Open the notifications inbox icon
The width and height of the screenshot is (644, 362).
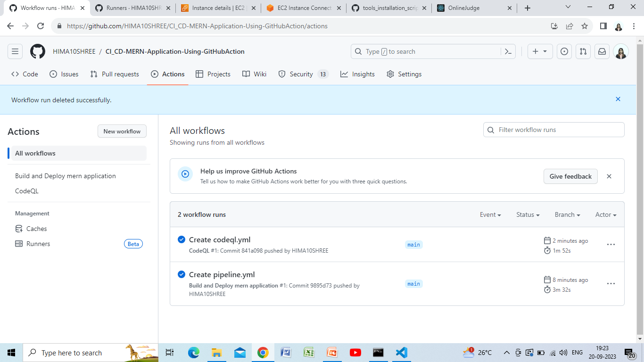click(602, 51)
